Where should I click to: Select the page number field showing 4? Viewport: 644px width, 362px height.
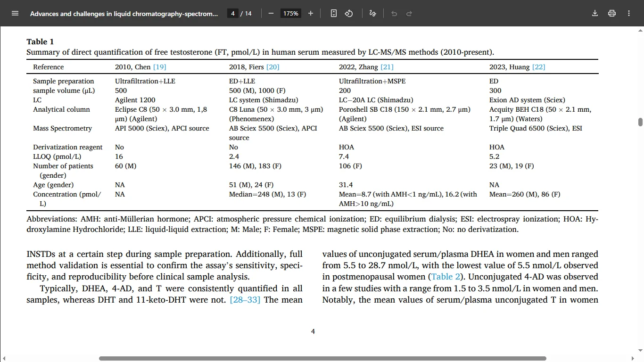click(232, 13)
